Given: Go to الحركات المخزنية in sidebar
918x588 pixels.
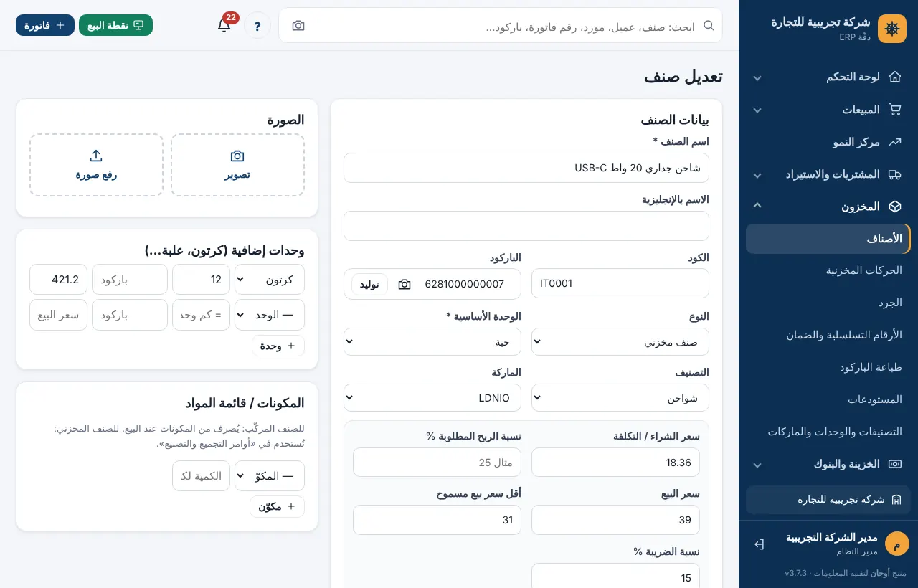Looking at the screenshot, I should tap(828, 270).
